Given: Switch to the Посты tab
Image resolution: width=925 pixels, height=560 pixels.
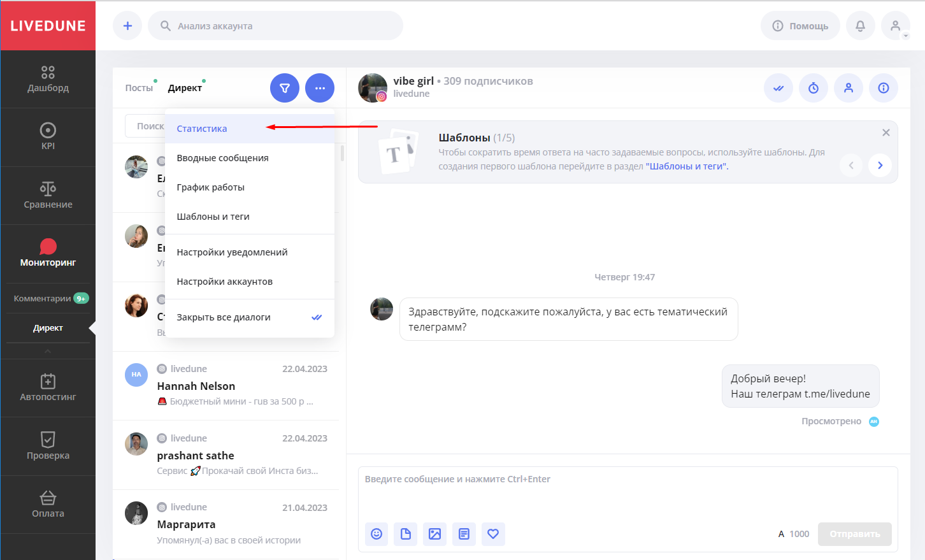Looking at the screenshot, I should 139,88.
